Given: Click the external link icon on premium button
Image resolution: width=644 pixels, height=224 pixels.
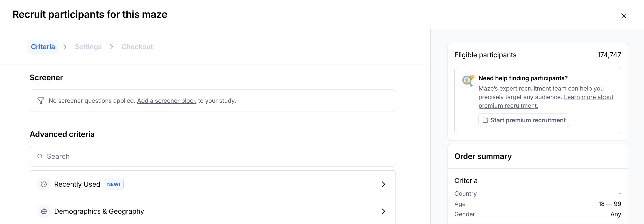Looking at the screenshot, I should (x=485, y=120).
